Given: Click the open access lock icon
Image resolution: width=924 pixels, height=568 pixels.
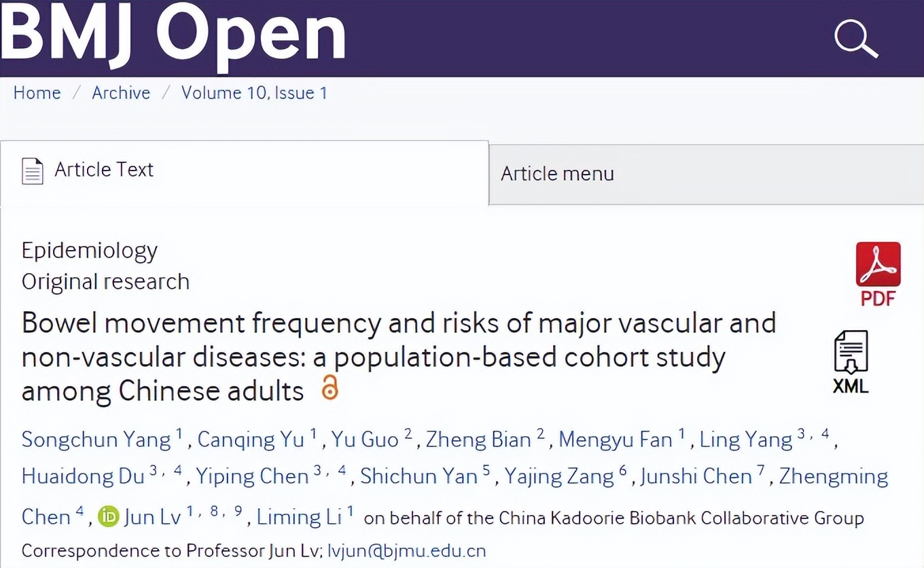Looking at the screenshot, I should (x=330, y=387).
